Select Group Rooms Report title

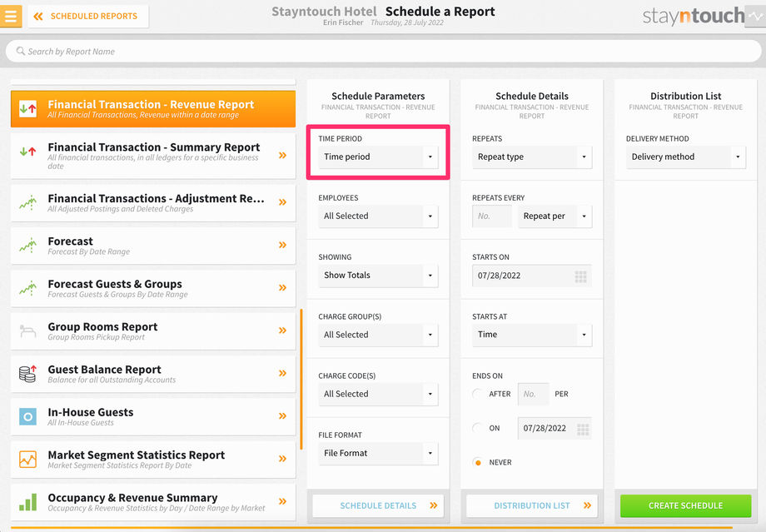pyautogui.click(x=102, y=327)
